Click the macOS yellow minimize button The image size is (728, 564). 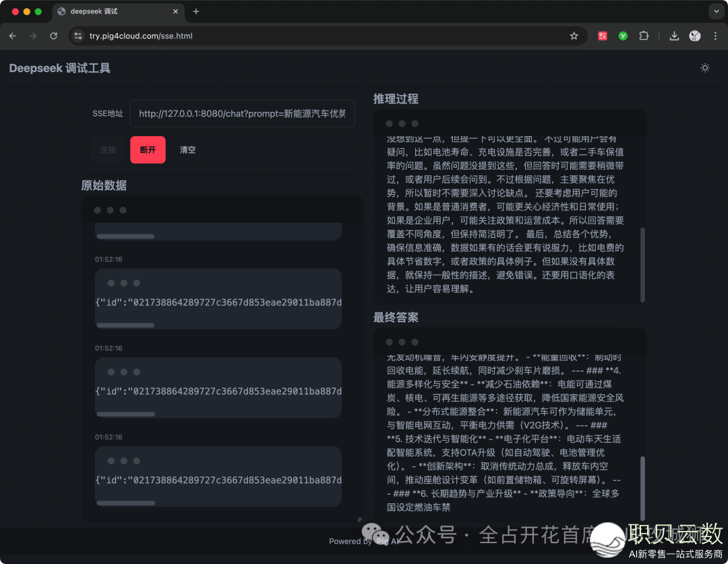26,11
